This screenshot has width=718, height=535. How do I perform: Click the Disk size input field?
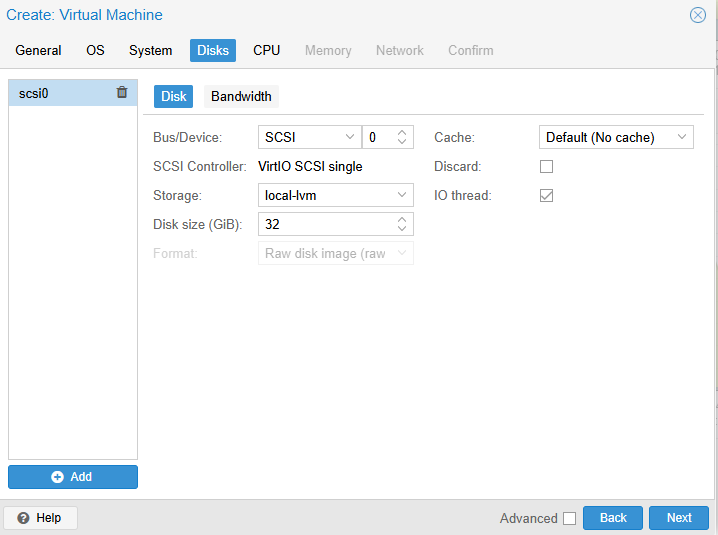click(325, 225)
